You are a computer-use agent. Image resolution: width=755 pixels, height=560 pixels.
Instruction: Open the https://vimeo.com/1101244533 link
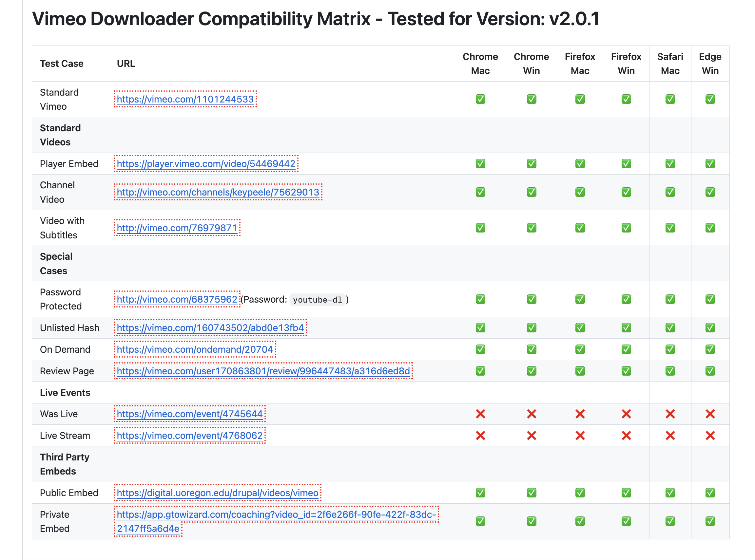coord(185,99)
